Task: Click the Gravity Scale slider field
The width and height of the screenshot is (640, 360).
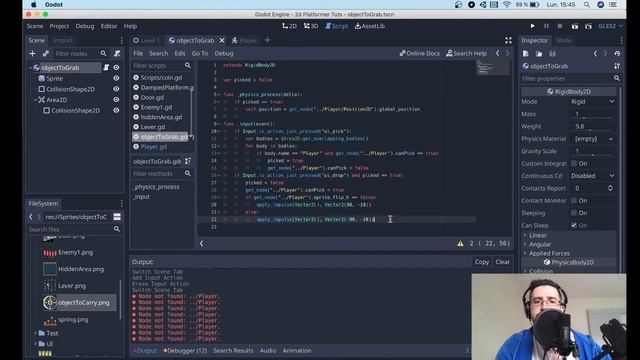Action: (593, 151)
